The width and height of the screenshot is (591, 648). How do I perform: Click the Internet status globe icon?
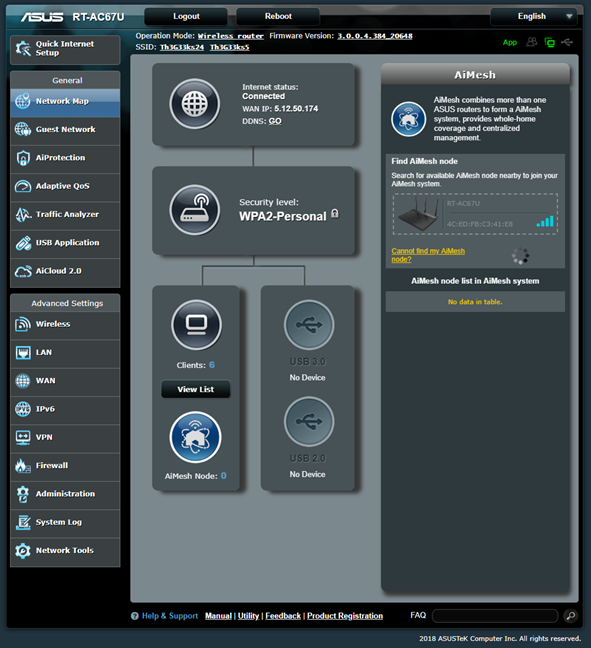[x=195, y=104]
